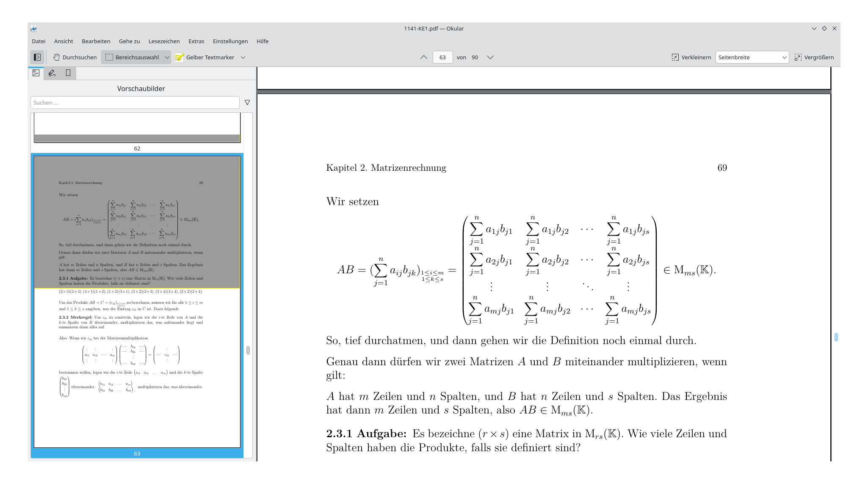Open the Einstellungen menu
The height and width of the screenshot is (494, 868).
[230, 41]
